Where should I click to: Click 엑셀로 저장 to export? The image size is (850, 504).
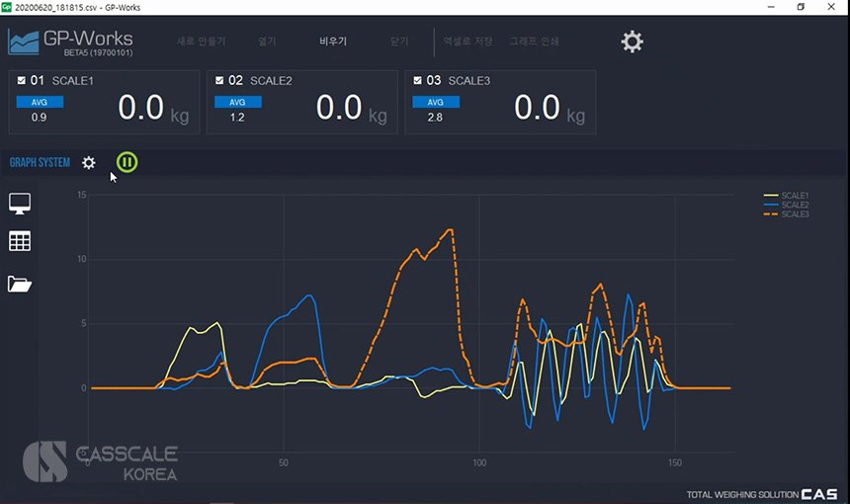(467, 42)
